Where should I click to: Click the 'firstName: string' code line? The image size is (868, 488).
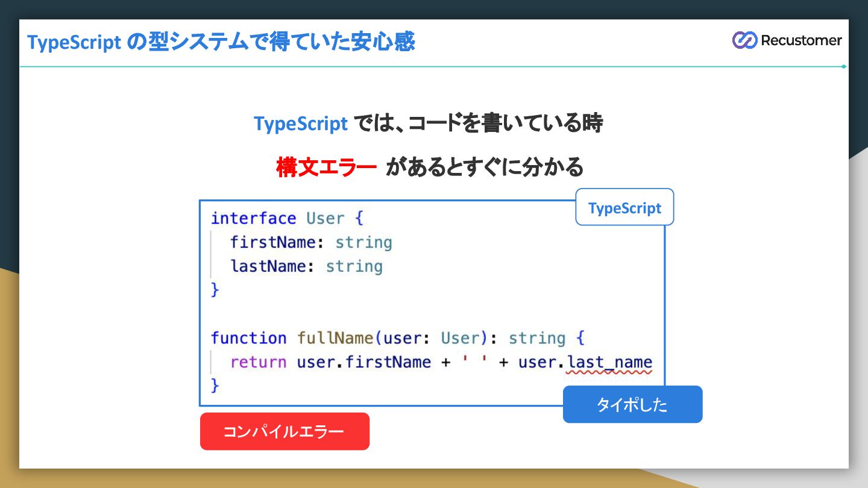click(311, 242)
